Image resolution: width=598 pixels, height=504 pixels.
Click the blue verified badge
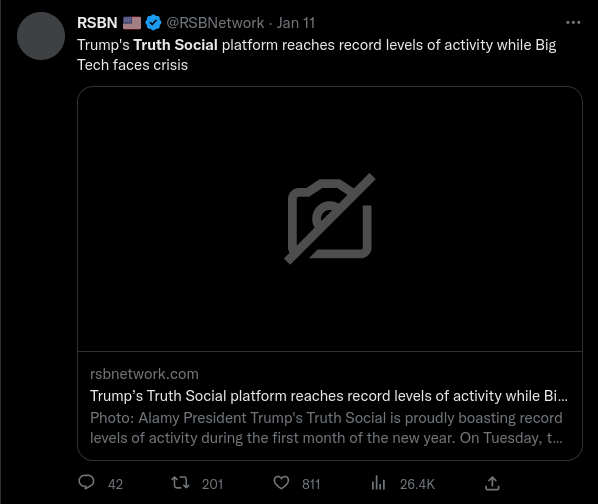coord(153,23)
